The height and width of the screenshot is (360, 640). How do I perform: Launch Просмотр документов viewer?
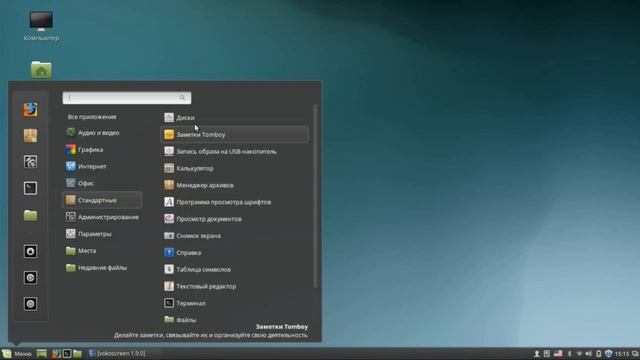pos(235,219)
